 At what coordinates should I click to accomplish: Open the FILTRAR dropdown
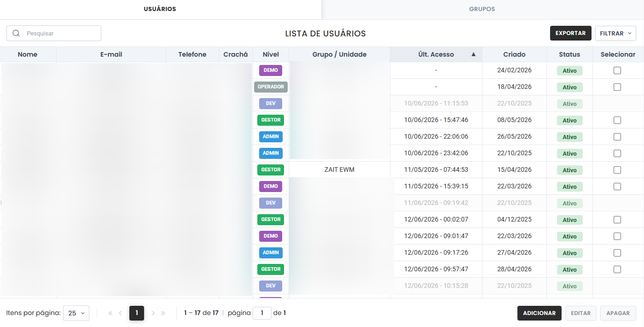(x=615, y=33)
